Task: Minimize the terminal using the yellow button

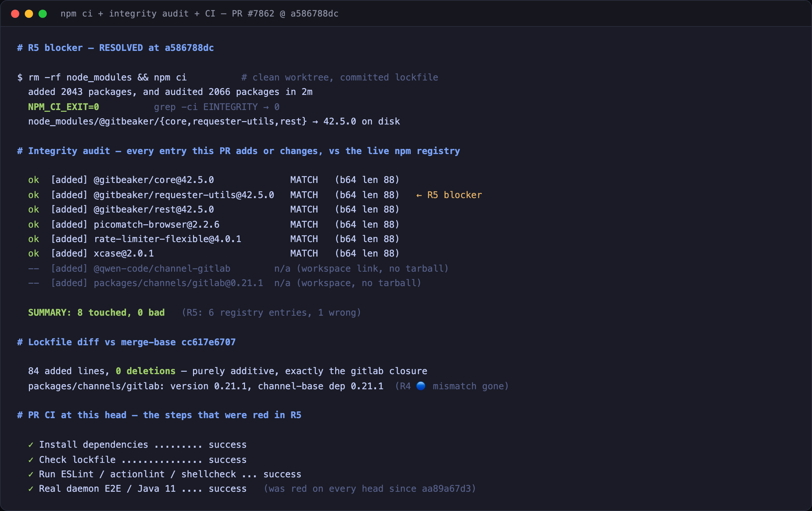Action: (x=29, y=14)
